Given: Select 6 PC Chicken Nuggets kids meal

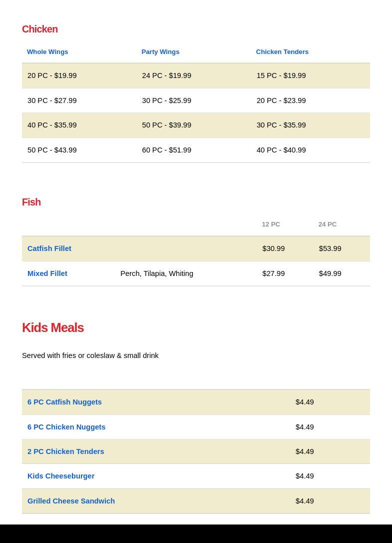Looking at the screenshot, I should [x=66, y=427].
